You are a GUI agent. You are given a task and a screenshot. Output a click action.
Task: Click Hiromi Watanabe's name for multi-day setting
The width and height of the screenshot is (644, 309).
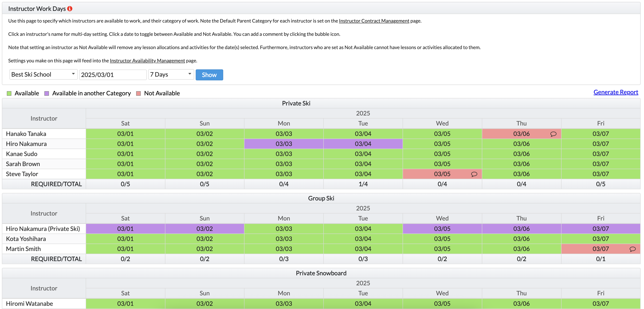point(30,304)
